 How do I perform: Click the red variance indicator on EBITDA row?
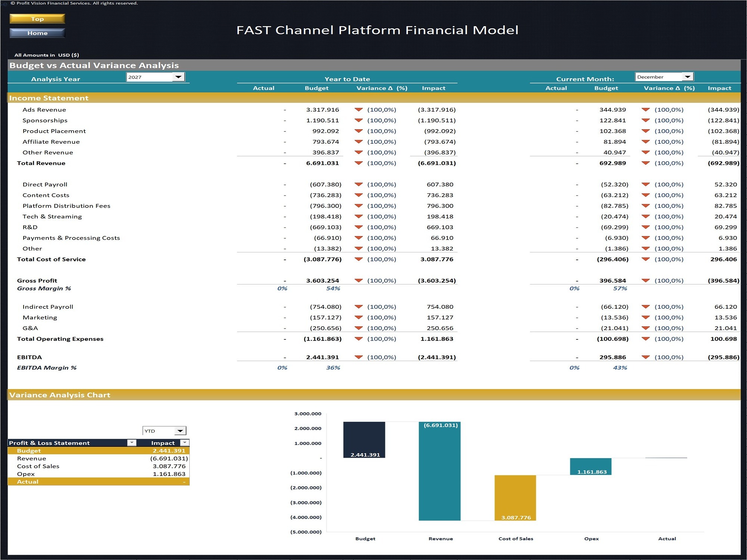[x=359, y=357]
